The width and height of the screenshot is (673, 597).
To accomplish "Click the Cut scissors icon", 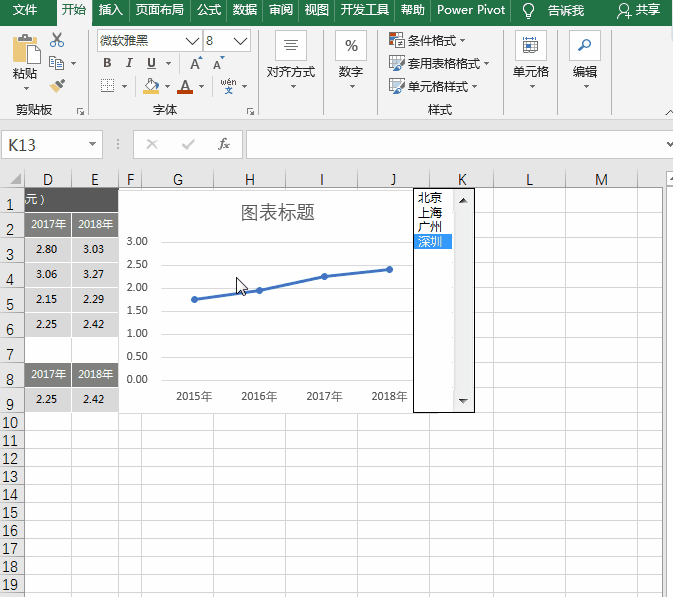I will coord(57,39).
